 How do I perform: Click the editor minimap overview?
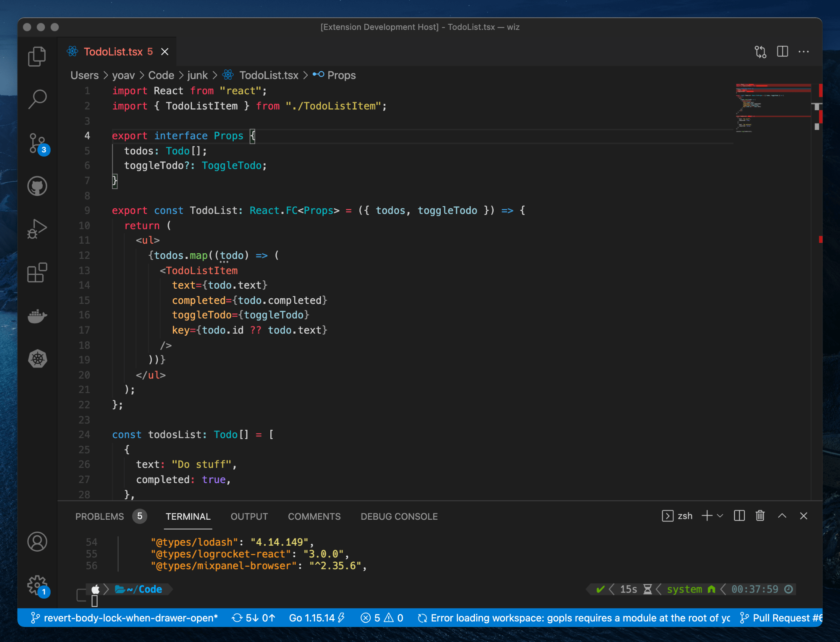click(x=773, y=108)
